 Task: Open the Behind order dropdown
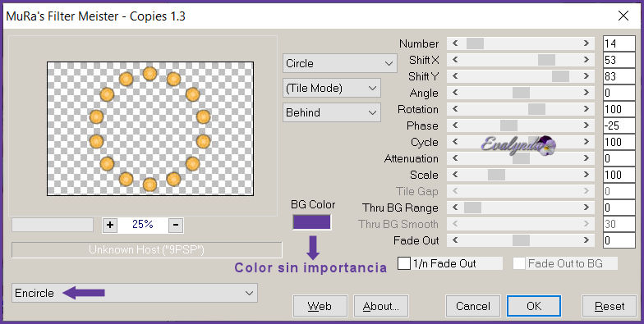click(x=332, y=112)
